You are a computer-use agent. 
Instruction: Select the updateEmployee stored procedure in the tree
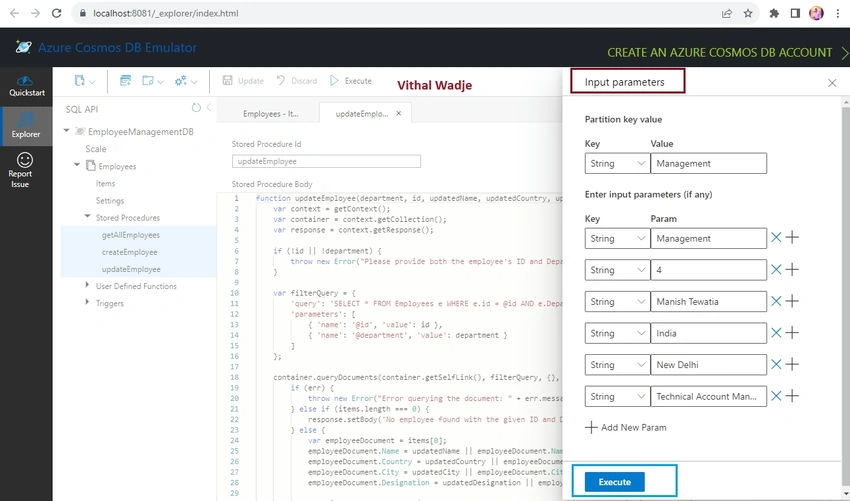pyautogui.click(x=131, y=269)
